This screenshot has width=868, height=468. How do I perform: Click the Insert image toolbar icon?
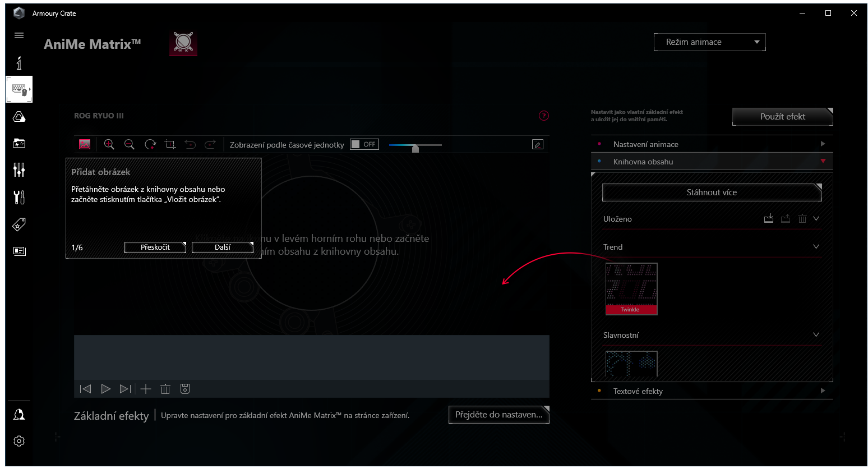coord(85,144)
